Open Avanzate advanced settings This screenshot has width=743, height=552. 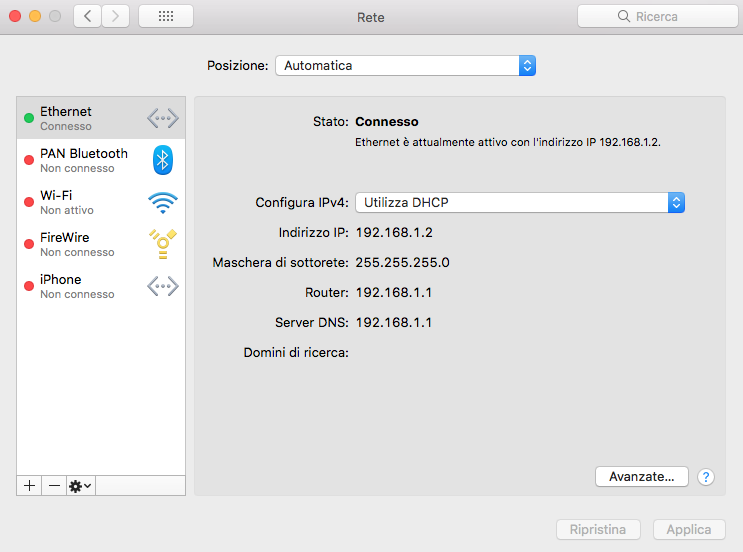[x=641, y=477]
